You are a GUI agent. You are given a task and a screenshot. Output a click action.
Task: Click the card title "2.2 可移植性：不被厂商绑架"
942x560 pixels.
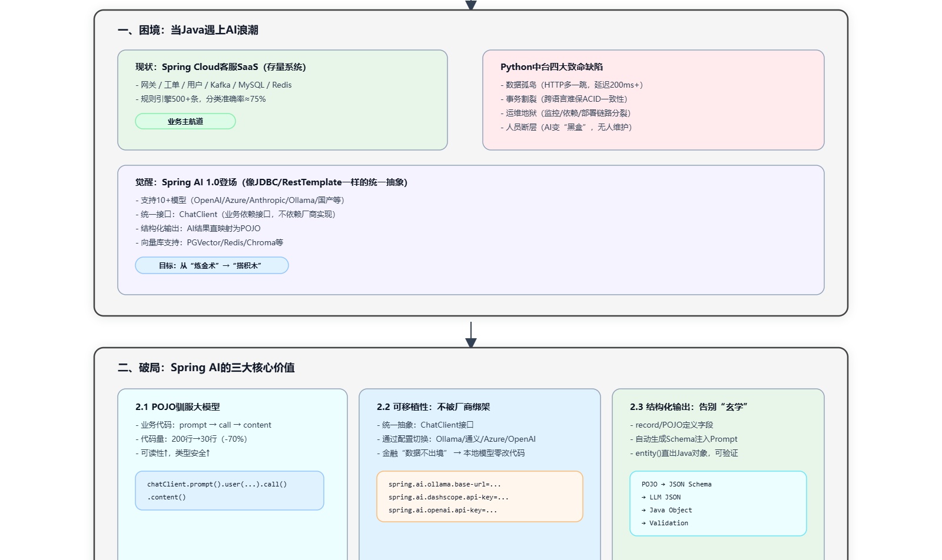433,407
